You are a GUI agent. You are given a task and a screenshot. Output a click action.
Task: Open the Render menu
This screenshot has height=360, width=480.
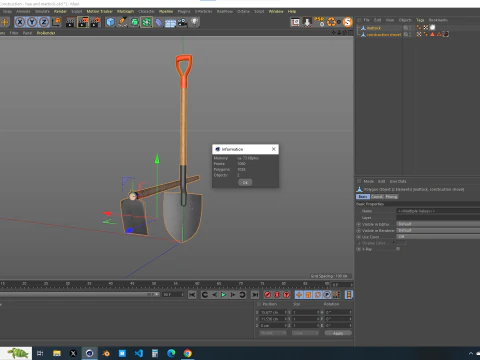(x=60, y=11)
